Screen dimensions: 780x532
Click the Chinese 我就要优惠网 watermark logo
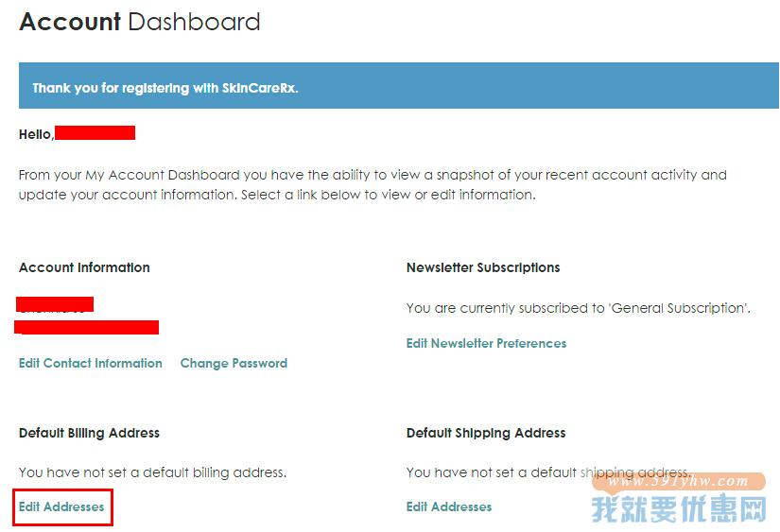679,509
